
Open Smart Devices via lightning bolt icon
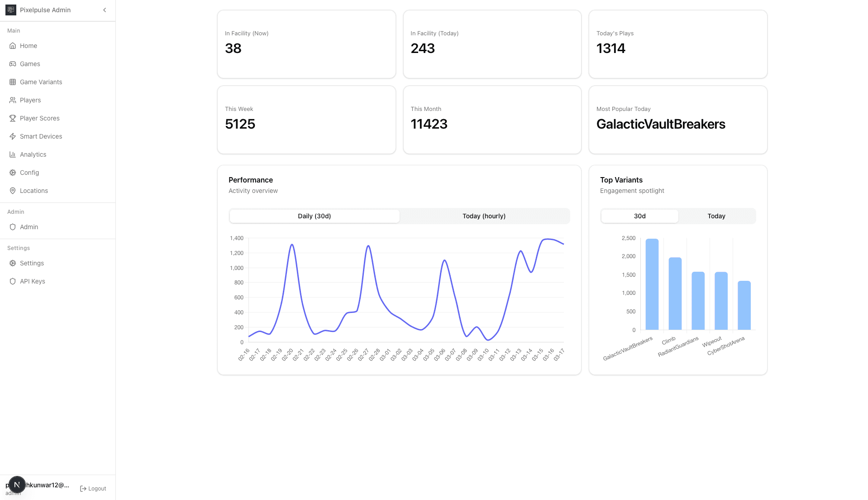click(13, 136)
